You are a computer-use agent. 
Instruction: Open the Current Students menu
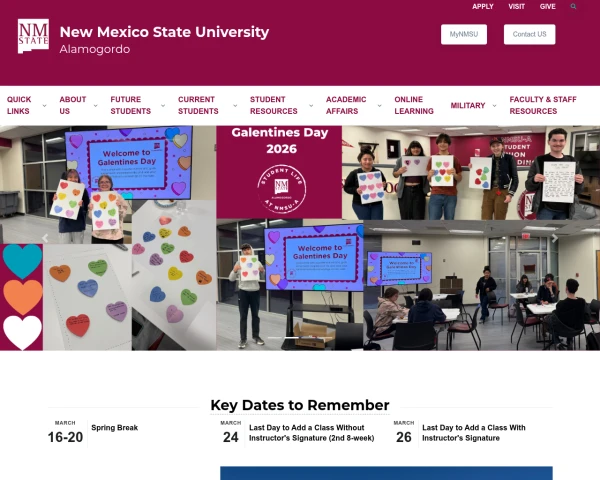coord(198,105)
